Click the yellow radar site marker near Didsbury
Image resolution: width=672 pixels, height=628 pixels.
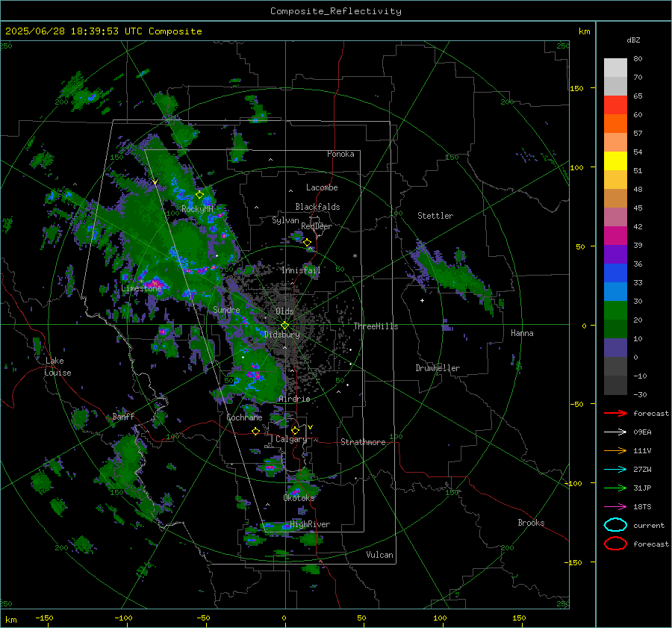tap(284, 326)
